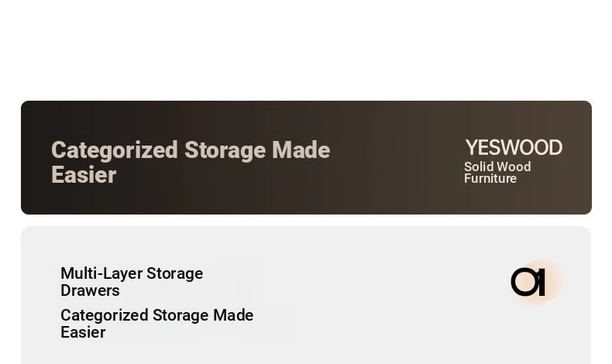This screenshot has width=612, height=364.
Task: Click the Solid Wood Furniture tagline
Action: 497,173
